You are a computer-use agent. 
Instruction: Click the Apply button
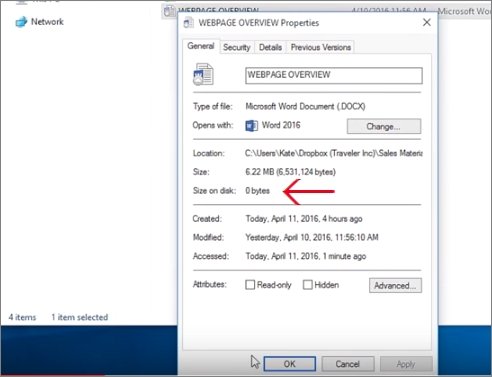406,364
